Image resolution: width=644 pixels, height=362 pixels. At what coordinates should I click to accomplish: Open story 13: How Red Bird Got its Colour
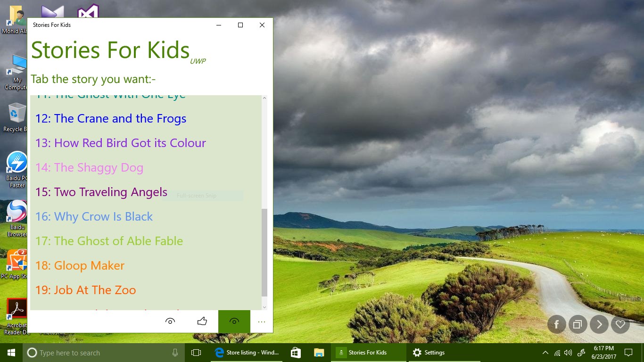pos(121,143)
